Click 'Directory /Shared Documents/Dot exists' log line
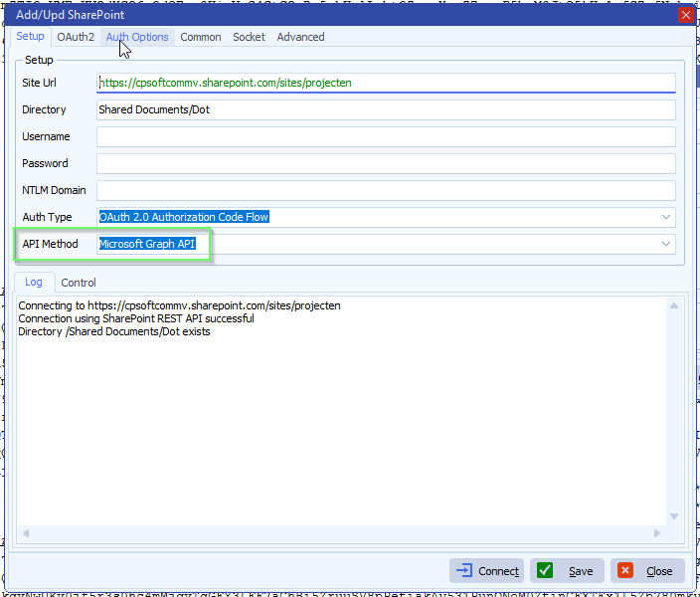Image resolution: width=700 pixels, height=597 pixels. (114, 331)
